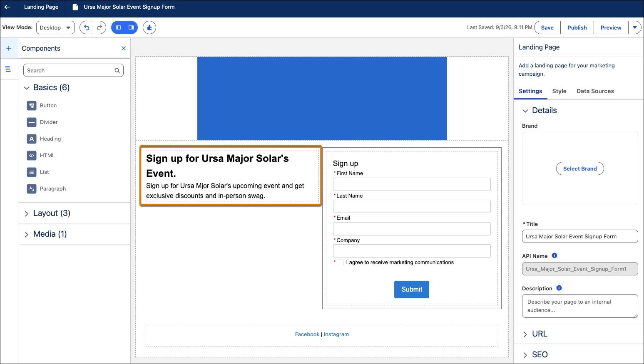
Task: Click the Components search field
Action: click(73, 70)
